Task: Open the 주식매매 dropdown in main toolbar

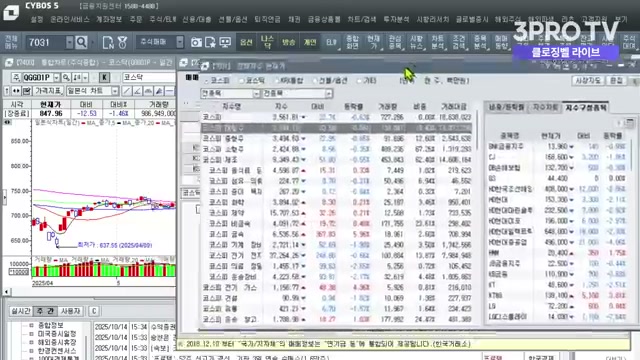Action: (x=180, y=42)
